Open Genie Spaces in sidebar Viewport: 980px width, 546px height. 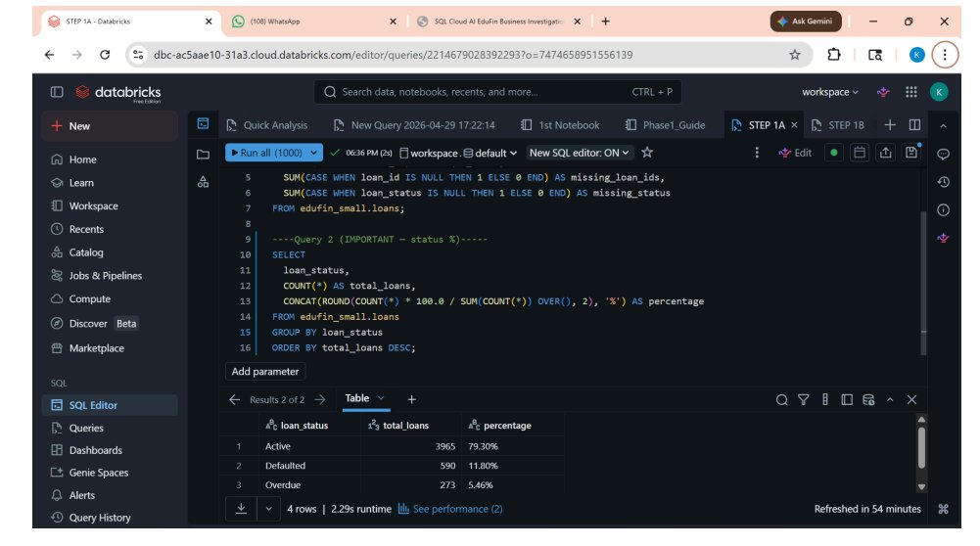[x=110, y=473]
